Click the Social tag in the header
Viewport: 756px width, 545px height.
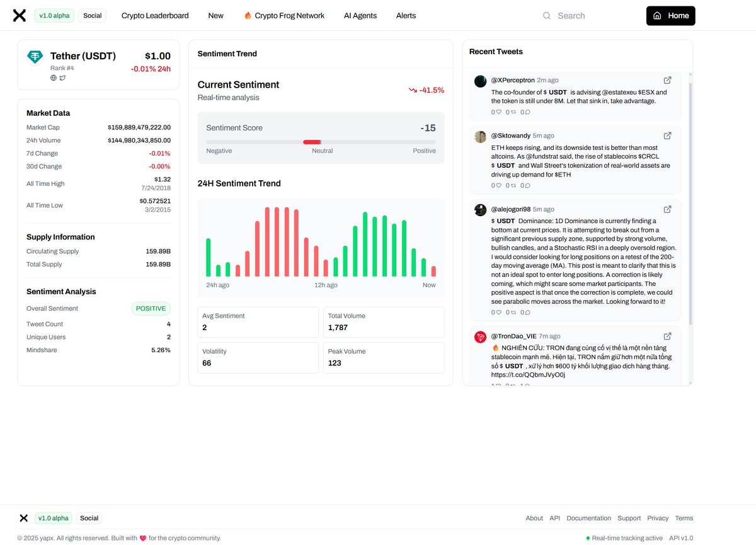pyautogui.click(x=92, y=16)
